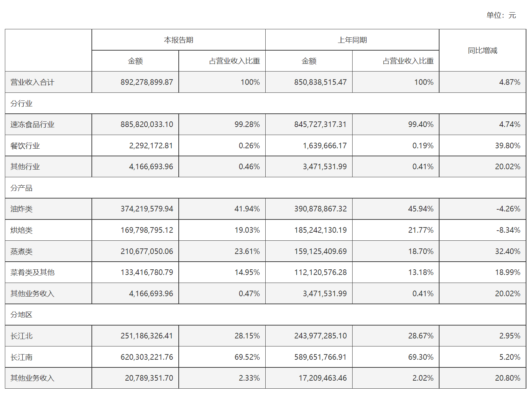Image resolution: width=532 pixels, height=396 pixels.
Task: Select the 油炸类 prior-year amount 390,878,867.32
Action: (320, 209)
